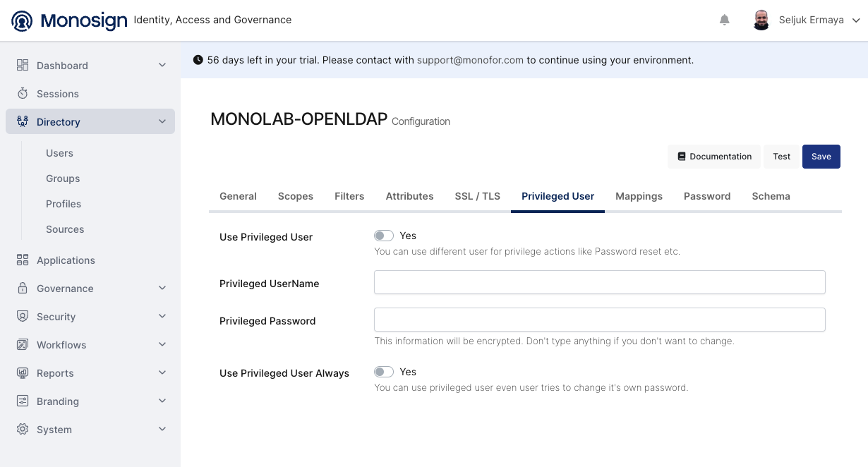This screenshot has height=467, width=868.
Task: Open the Mappings tab
Action: pos(639,196)
